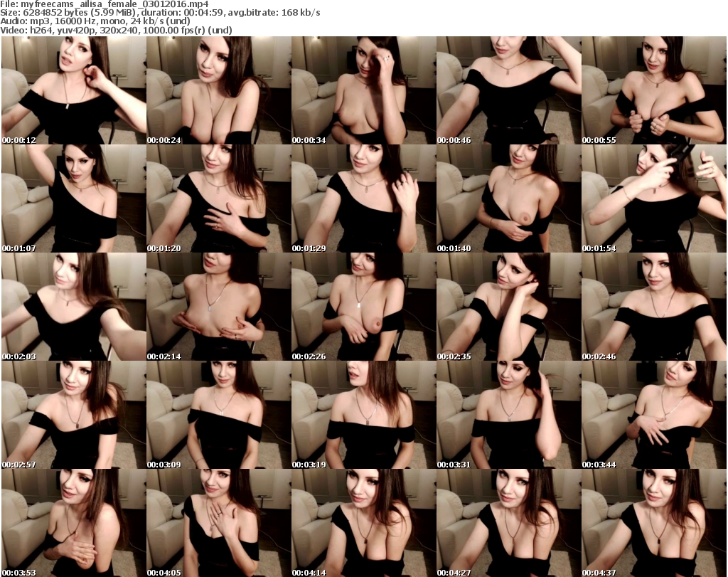Select the thumbnail stamped 00:00:12
Screen dimensions: 728x577
click(x=74, y=90)
